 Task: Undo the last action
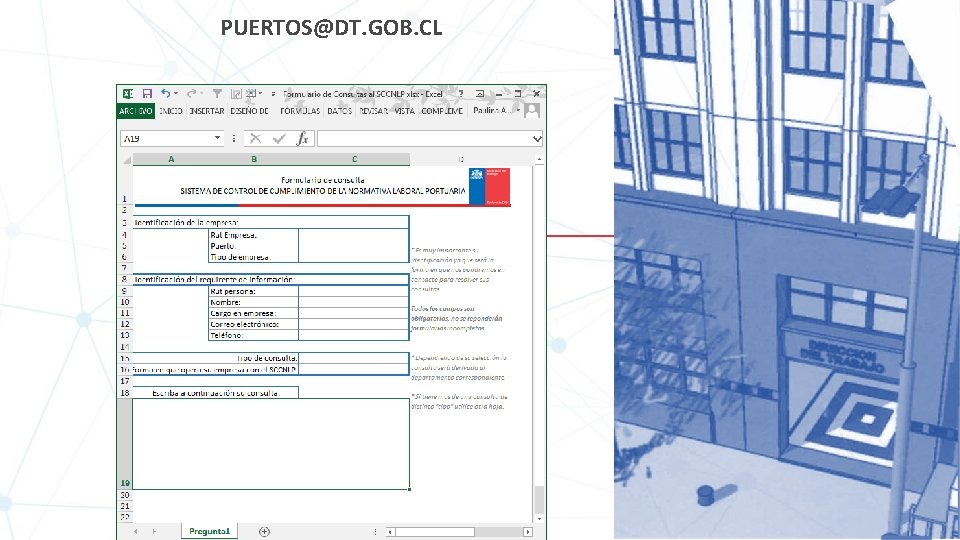pyautogui.click(x=165, y=94)
